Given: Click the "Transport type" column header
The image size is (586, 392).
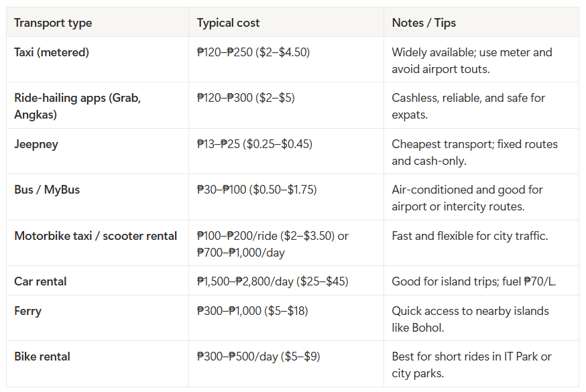Looking at the screenshot, I should [x=53, y=23].
